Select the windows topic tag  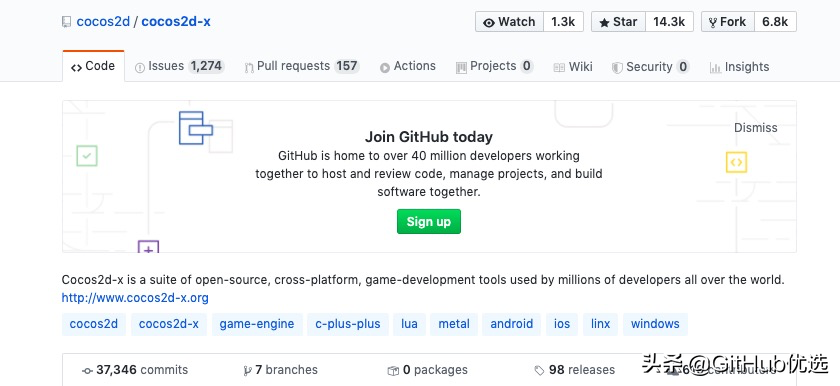point(655,324)
